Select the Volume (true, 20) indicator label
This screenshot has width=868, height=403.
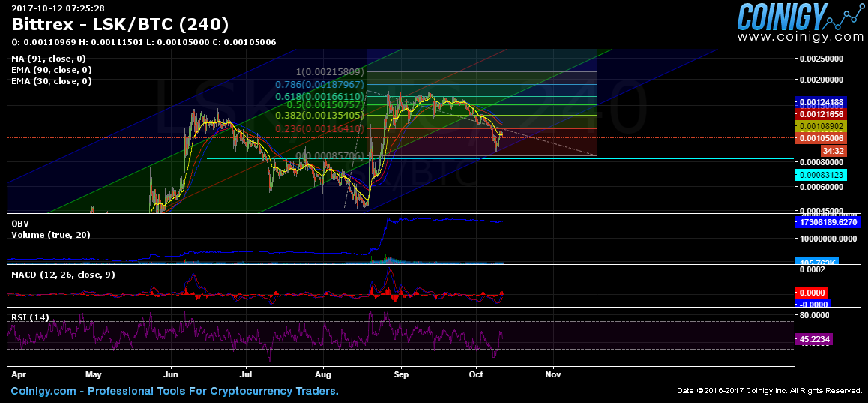pyautogui.click(x=52, y=235)
